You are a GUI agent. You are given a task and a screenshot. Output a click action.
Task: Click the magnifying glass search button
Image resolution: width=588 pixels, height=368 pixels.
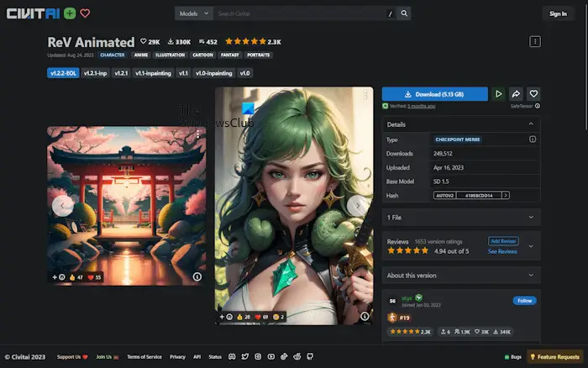404,13
